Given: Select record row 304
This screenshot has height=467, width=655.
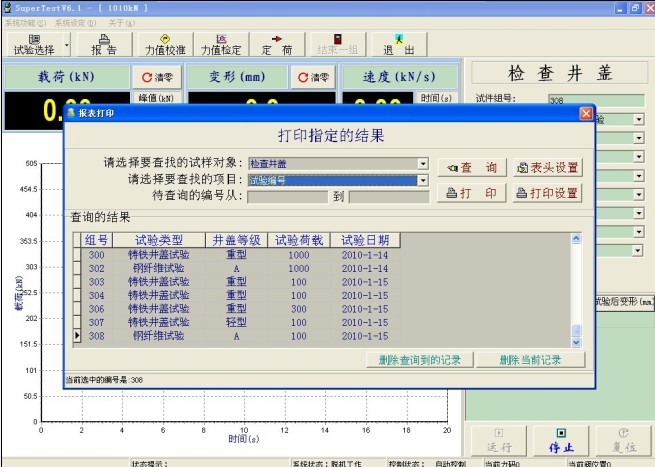Looking at the screenshot, I should point(236,295).
